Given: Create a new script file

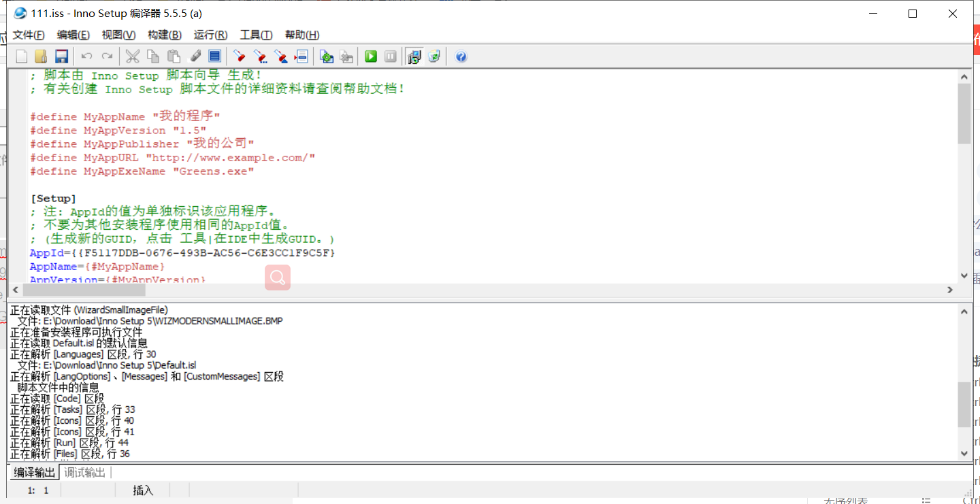Looking at the screenshot, I should pyautogui.click(x=22, y=56).
